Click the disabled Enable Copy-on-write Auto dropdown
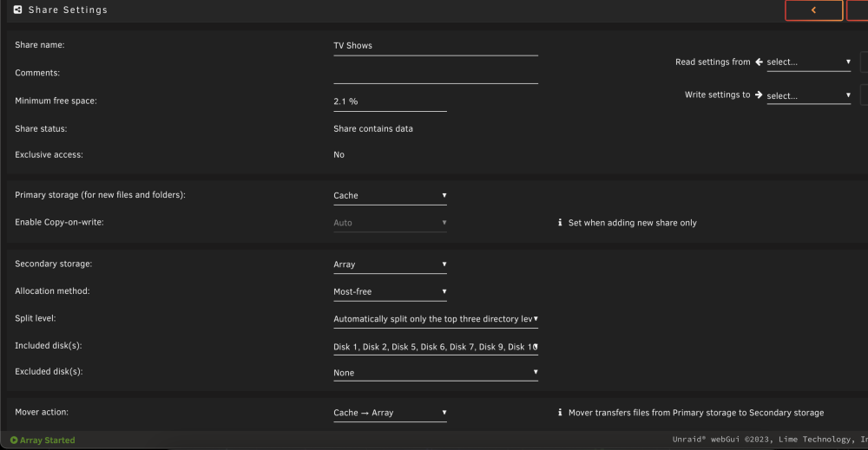This screenshot has height=450, width=868. [390, 223]
